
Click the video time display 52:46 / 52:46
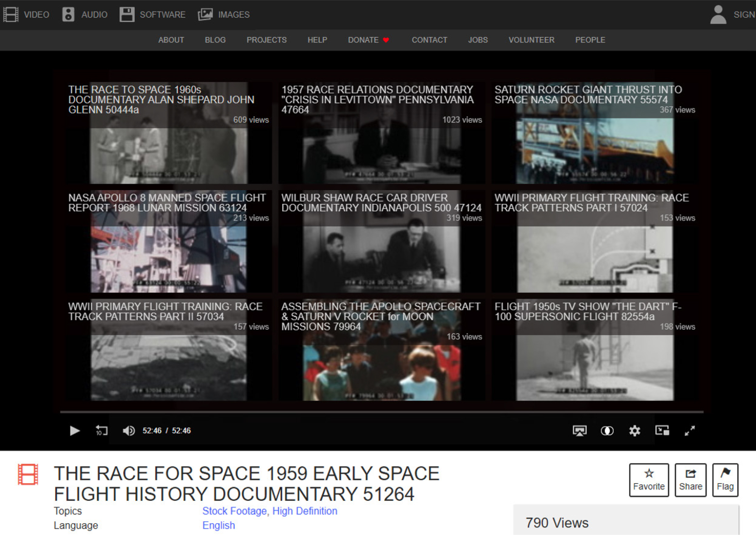(167, 431)
